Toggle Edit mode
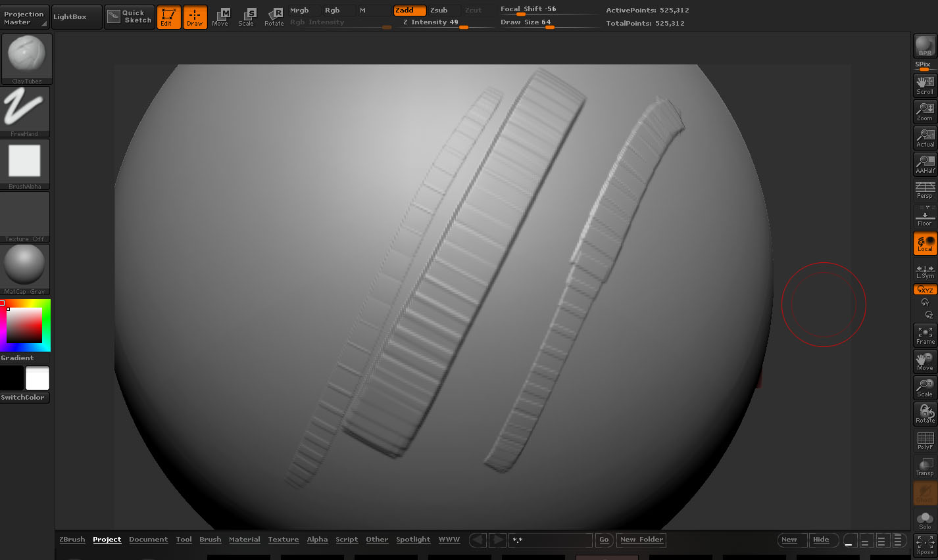The height and width of the screenshot is (560, 938). coord(169,18)
